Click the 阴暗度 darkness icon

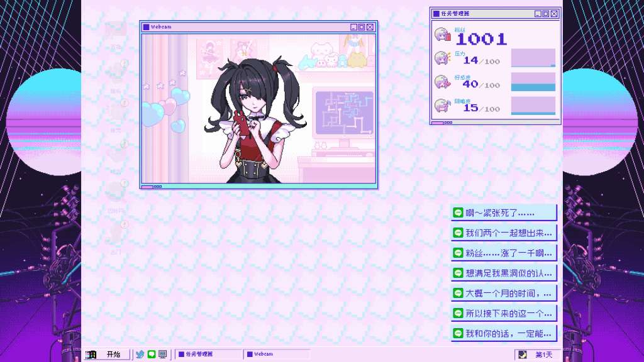[443, 106]
